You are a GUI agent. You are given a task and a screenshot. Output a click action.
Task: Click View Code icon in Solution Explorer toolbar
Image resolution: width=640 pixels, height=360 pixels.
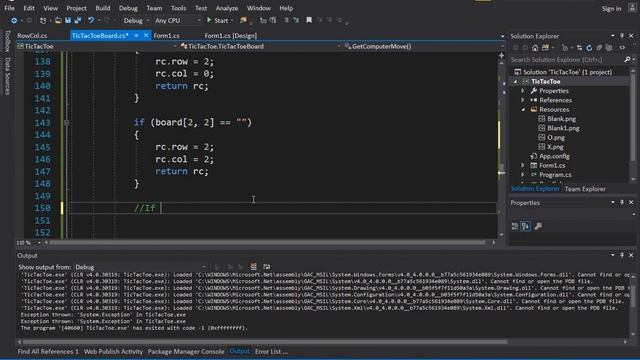622,48
